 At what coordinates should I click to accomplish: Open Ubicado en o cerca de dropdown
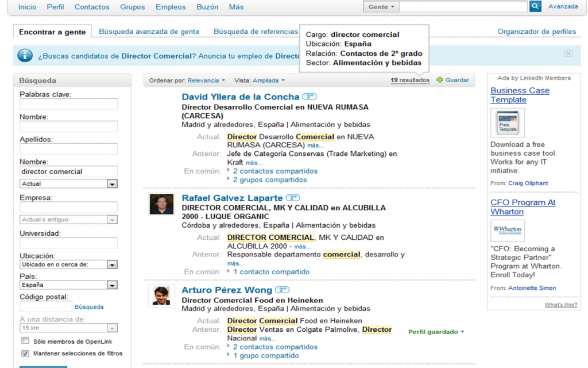[x=69, y=264]
